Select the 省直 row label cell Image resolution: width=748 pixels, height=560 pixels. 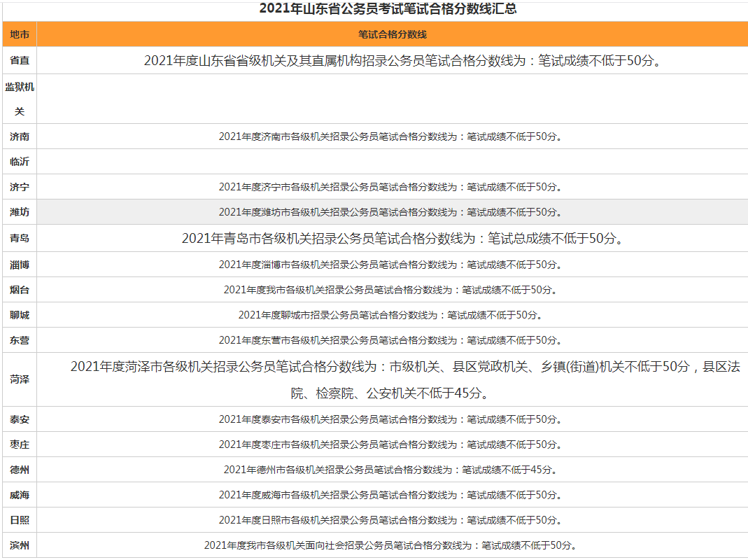[x=20, y=61]
